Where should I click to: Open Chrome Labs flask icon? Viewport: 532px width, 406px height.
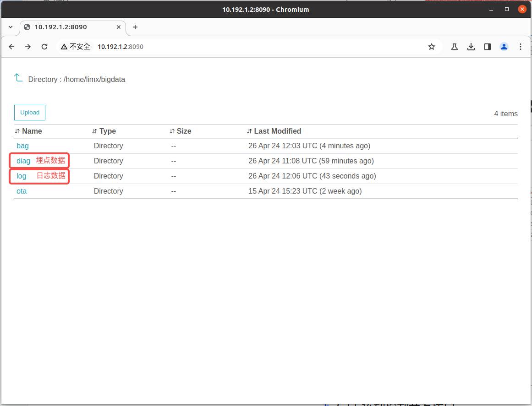tap(454, 47)
